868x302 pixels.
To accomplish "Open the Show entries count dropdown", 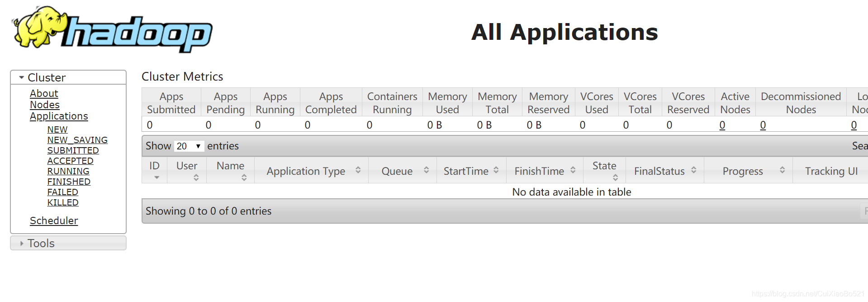I will pyautogui.click(x=189, y=146).
